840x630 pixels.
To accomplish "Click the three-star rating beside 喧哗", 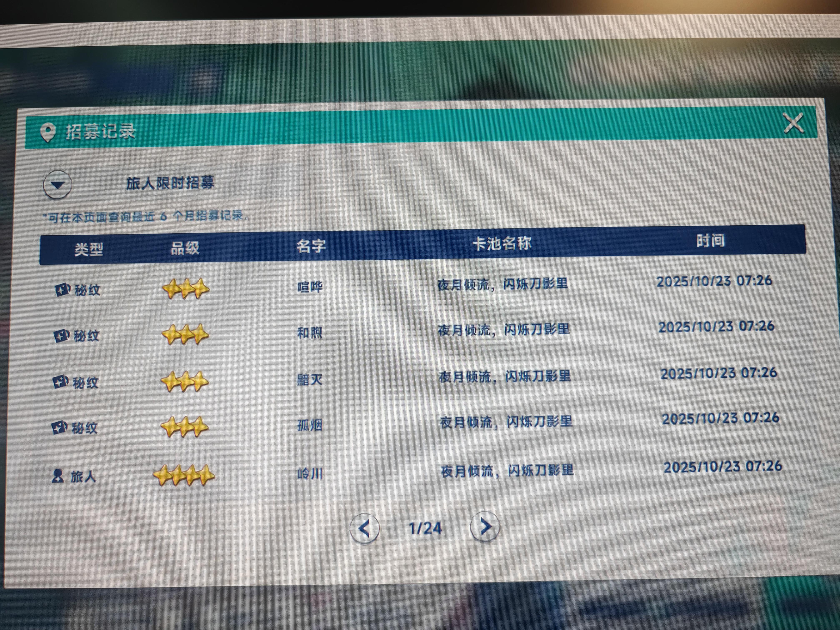I will click(x=186, y=289).
